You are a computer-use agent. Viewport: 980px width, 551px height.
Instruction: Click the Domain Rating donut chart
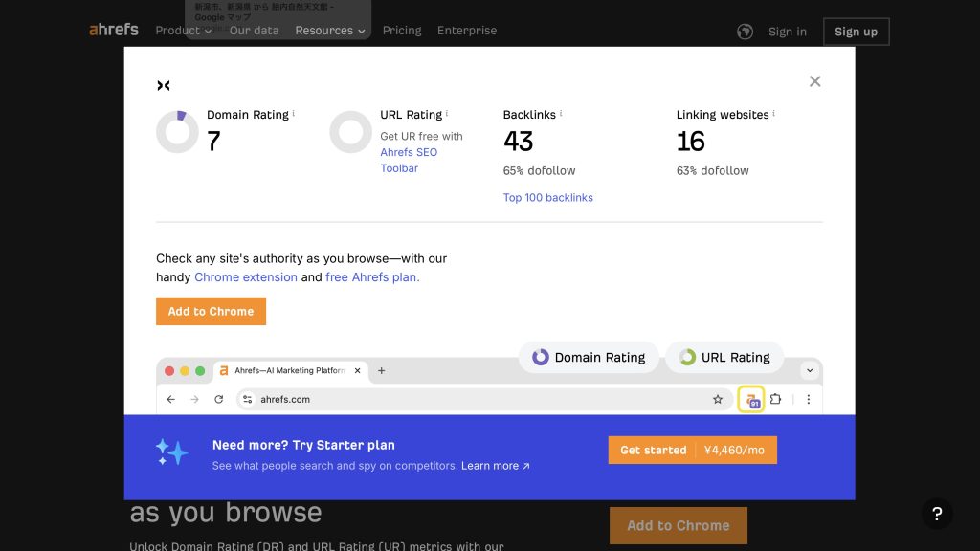coord(177,132)
